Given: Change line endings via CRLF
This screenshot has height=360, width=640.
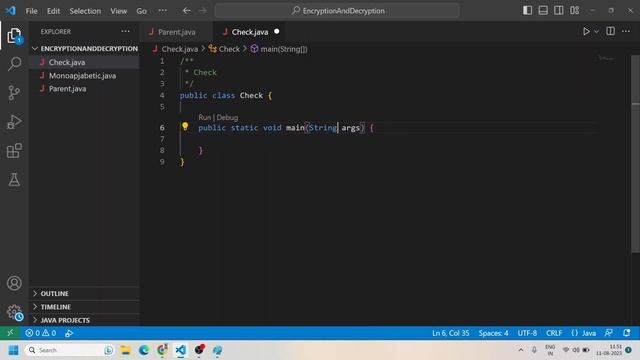Looking at the screenshot, I should tap(554, 333).
